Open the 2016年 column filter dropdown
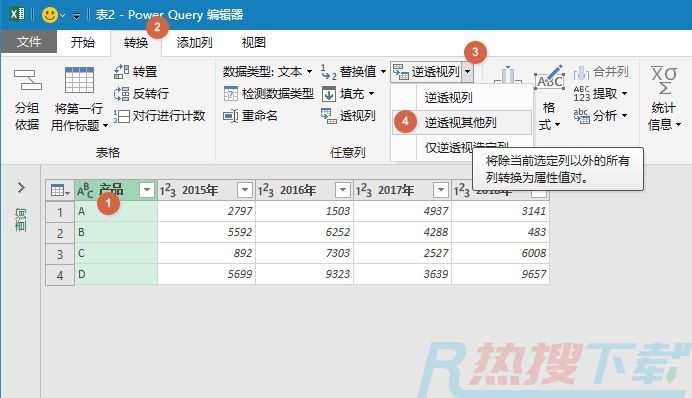Image resolution: width=692 pixels, height=398 pixels. (342, 190)
